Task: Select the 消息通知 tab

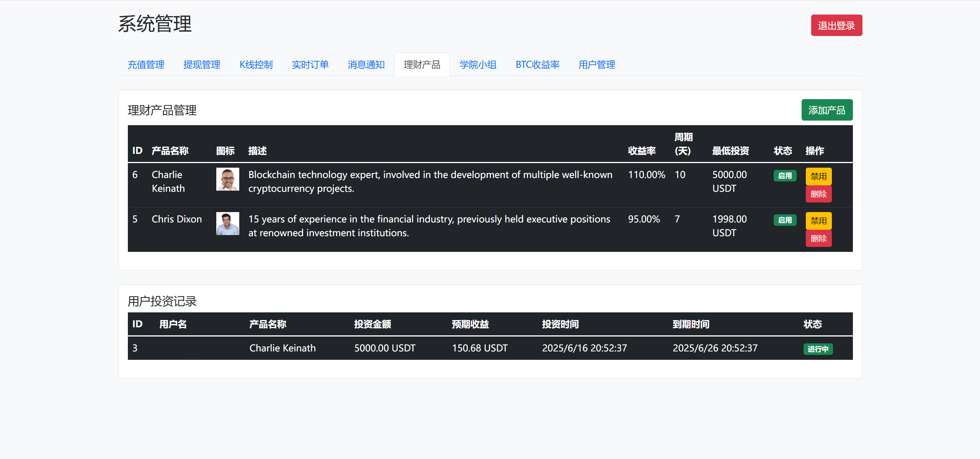Action: pyautogui.click(x=366, y=65)
